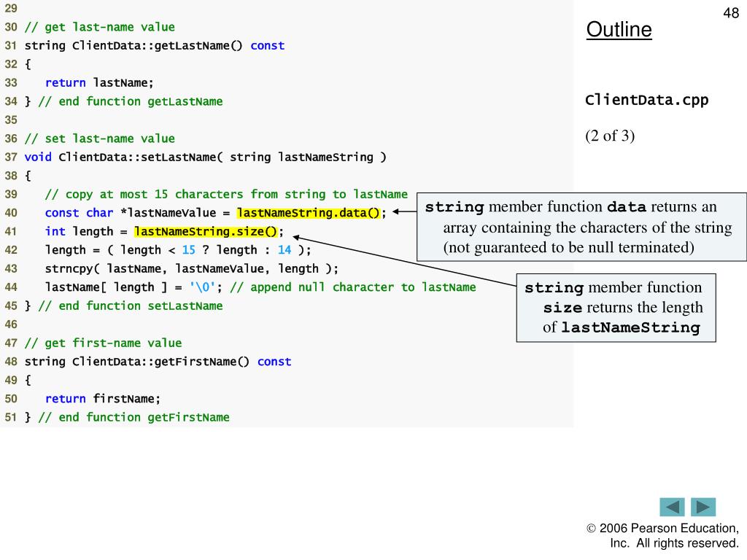Image resolution: width=747 pixels, height=560 pixels.
Task: Click the '(2 of 3)' page indicator
Action: click(x=610, y=136)
